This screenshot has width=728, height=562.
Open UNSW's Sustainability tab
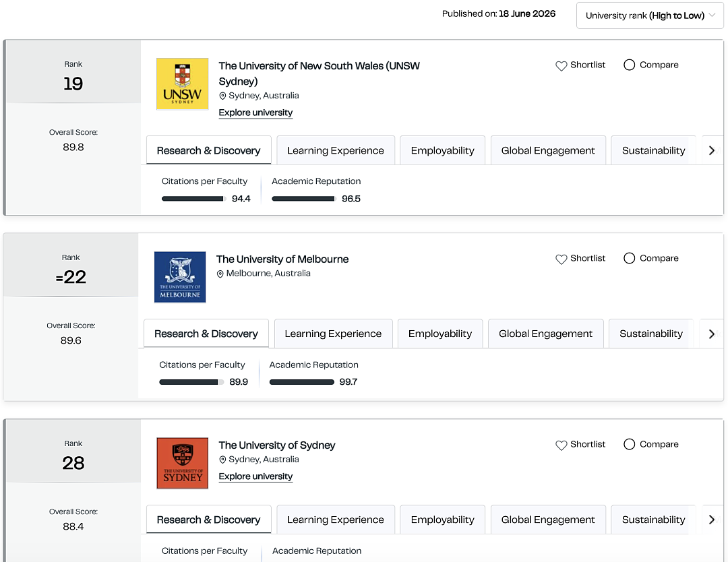pos(653,150)
